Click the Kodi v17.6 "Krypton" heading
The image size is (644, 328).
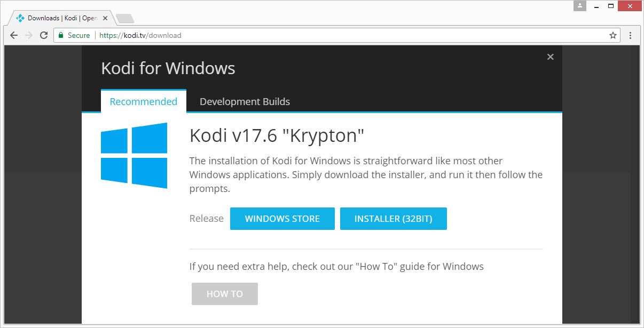click(x=277, y=135)
